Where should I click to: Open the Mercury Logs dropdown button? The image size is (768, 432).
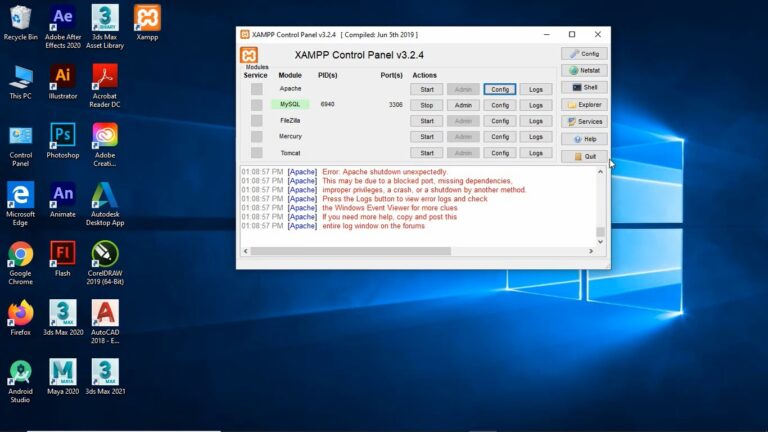click(x=536, y=137)
